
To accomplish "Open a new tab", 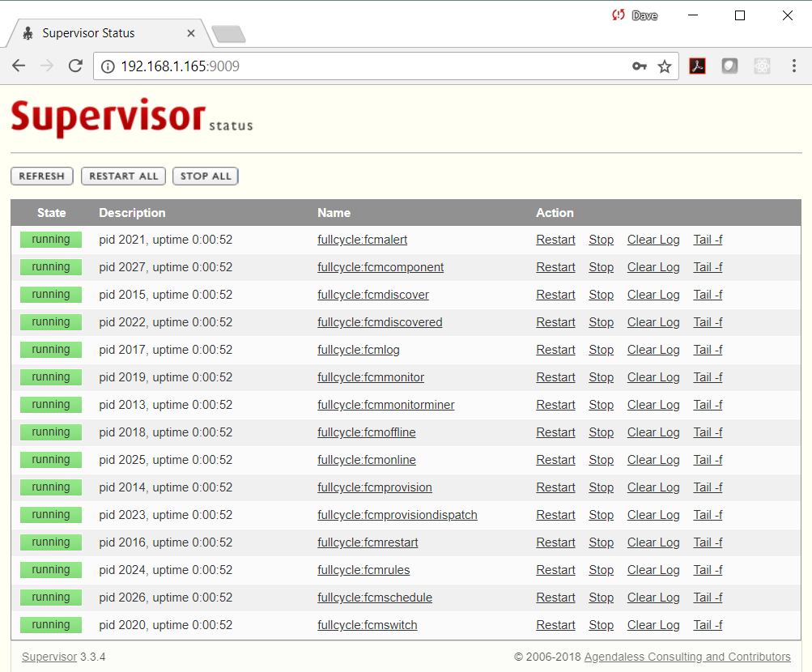I will coord(228,34).
